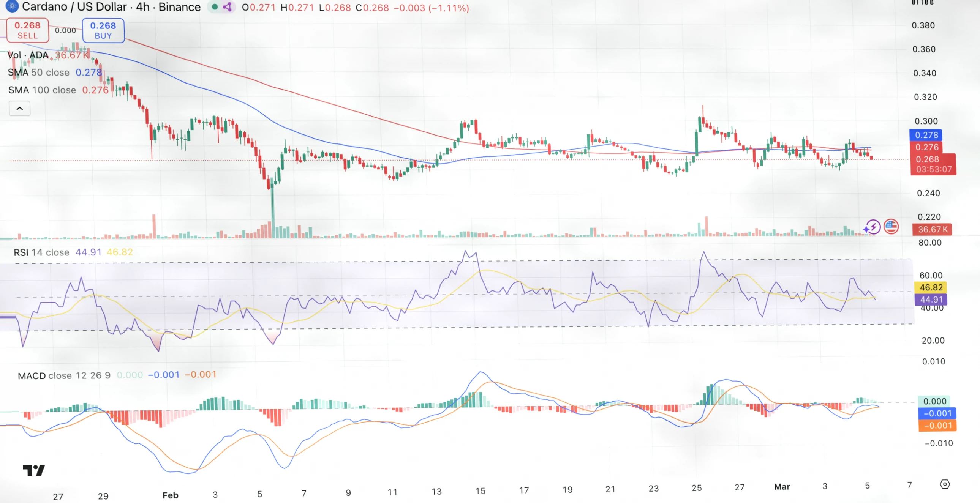Click the 9 date on the time axis
Viewport: 980px width, 503px height.
point(348,493)
